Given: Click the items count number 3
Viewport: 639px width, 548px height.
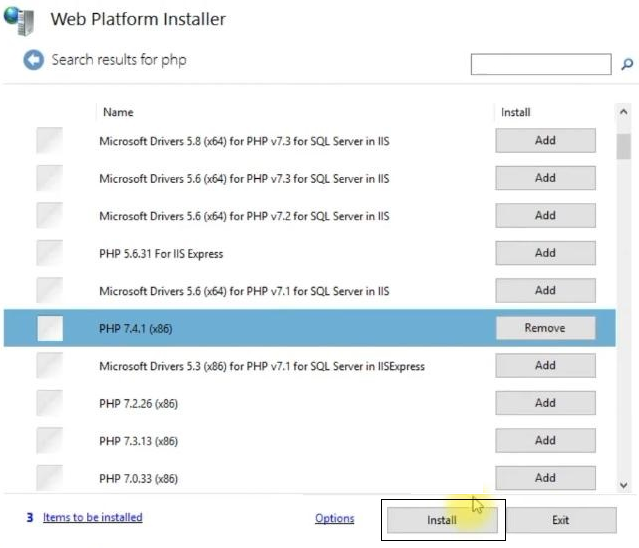Looking at the screenshot, I should click(x=30, y=517).
